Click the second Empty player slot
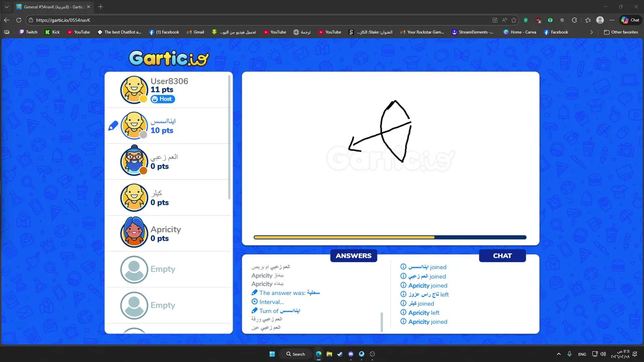Image resolution: width=644 pixels, height=362 pixels. 169,306
